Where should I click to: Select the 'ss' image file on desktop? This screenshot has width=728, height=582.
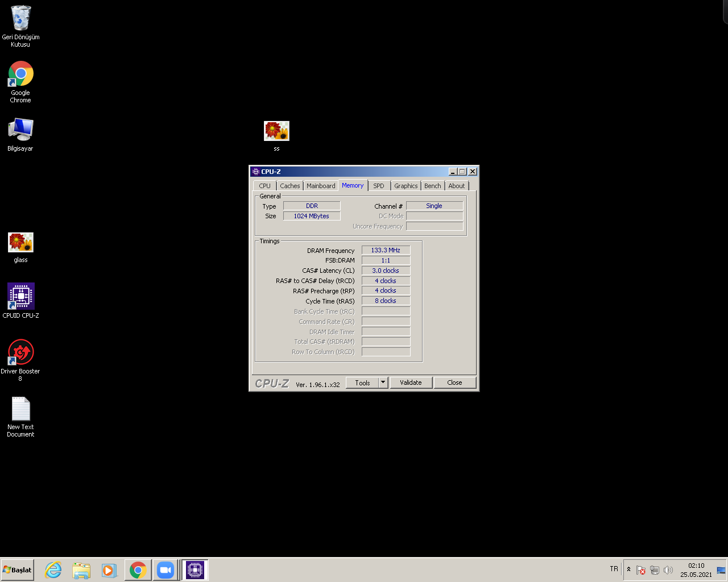(276, 136)
